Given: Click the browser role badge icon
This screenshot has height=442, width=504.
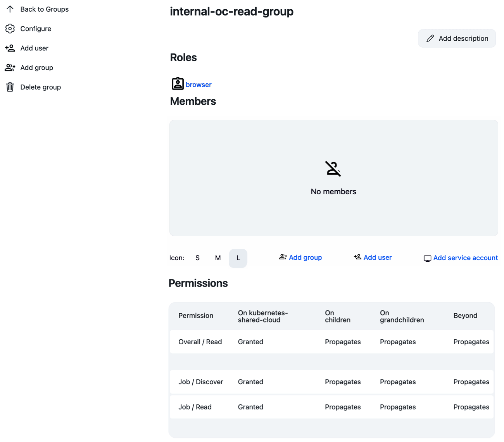Looking at the screenshot, I should coord(178,84).
